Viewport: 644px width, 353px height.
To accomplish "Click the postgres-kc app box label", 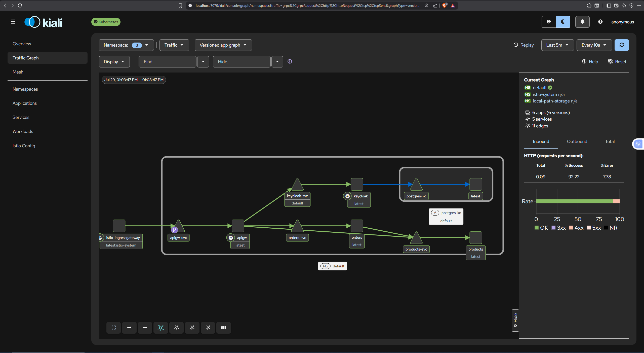I will click(446, 217).
